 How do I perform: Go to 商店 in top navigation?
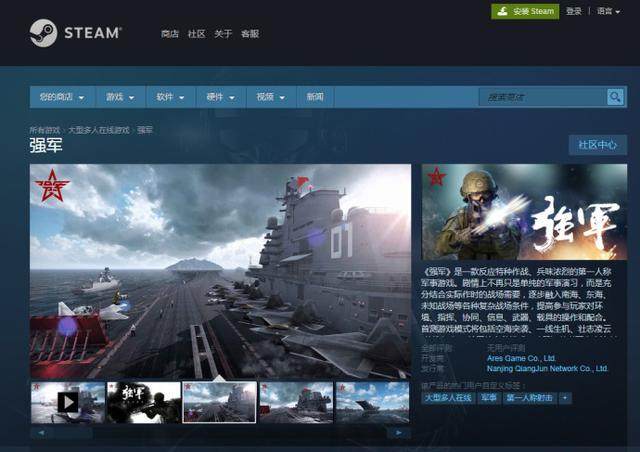point(170,34)
